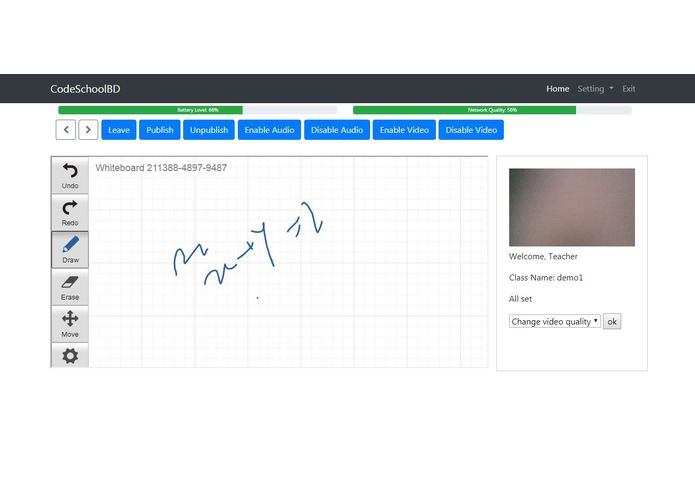Click the Publish button
The image size is (695, 494).
click(x=160, y=130)
